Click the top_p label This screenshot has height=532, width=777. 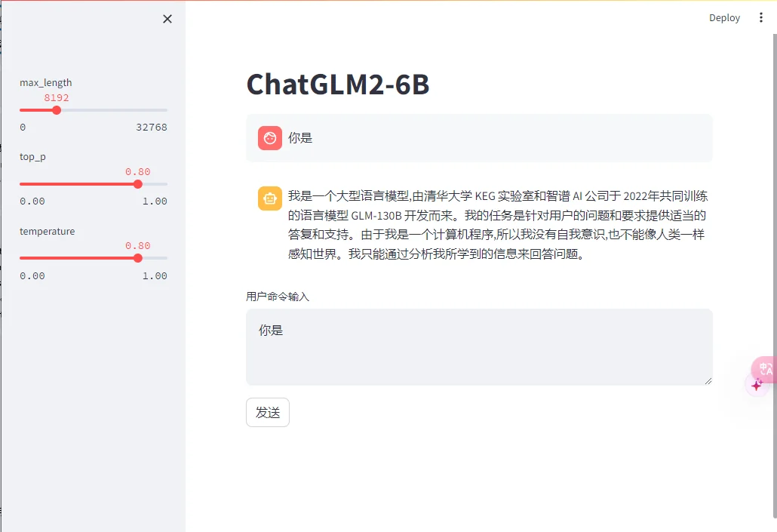tap(32, 157)
